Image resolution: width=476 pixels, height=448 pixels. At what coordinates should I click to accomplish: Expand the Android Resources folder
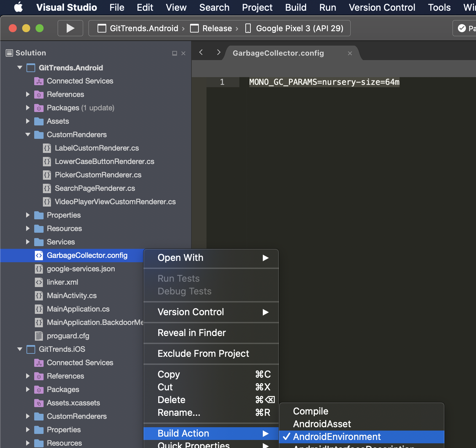coord(28,229)
